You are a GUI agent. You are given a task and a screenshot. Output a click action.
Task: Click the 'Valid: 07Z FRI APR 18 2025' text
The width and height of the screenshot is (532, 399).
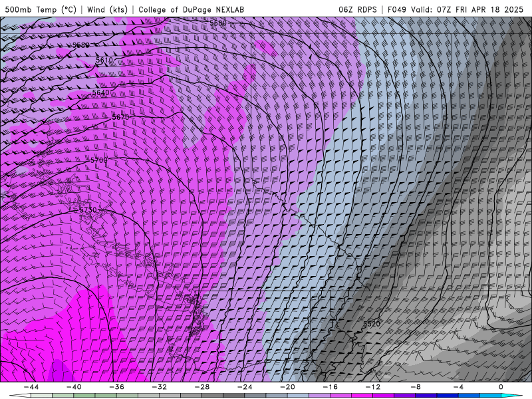pos(467,9)
